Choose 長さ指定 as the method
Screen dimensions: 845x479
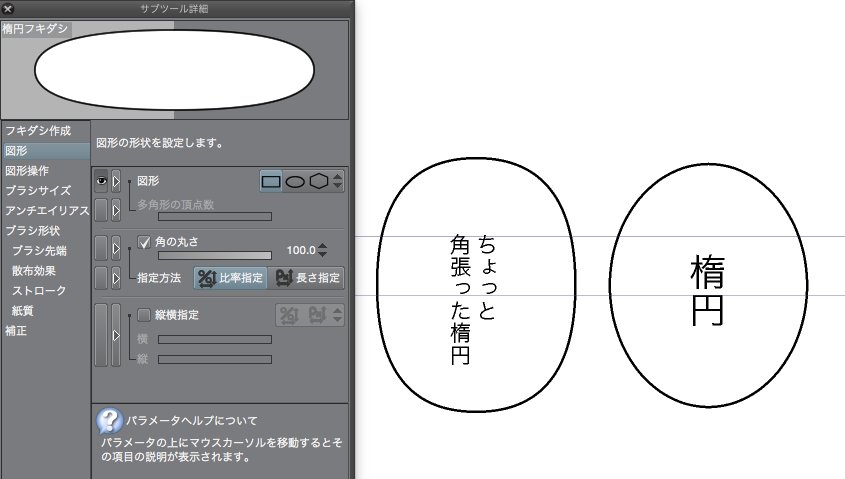[307, 278]
